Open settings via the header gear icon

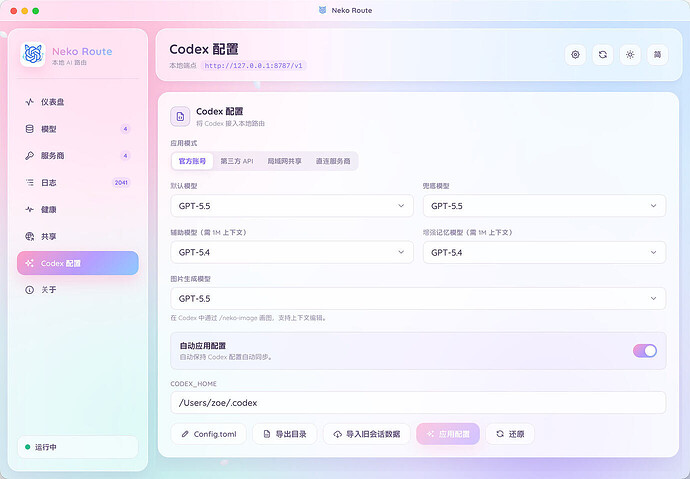tap(575, 55)
